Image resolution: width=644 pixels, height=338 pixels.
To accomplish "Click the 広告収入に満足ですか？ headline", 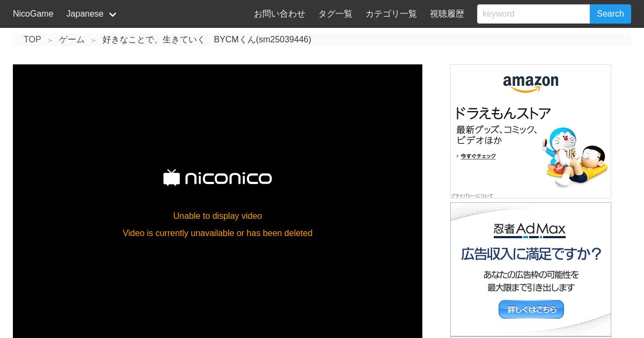I will 531,254.
